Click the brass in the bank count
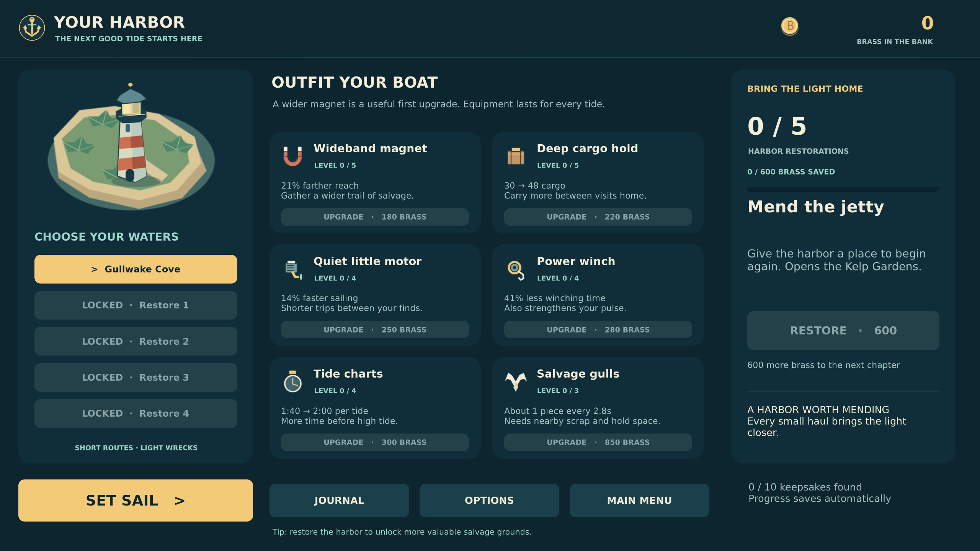980x551 pixels. tap(927, 23)
